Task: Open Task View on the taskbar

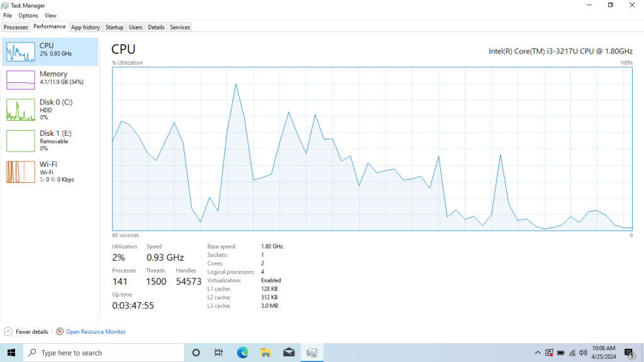Action: click(218, 353)
